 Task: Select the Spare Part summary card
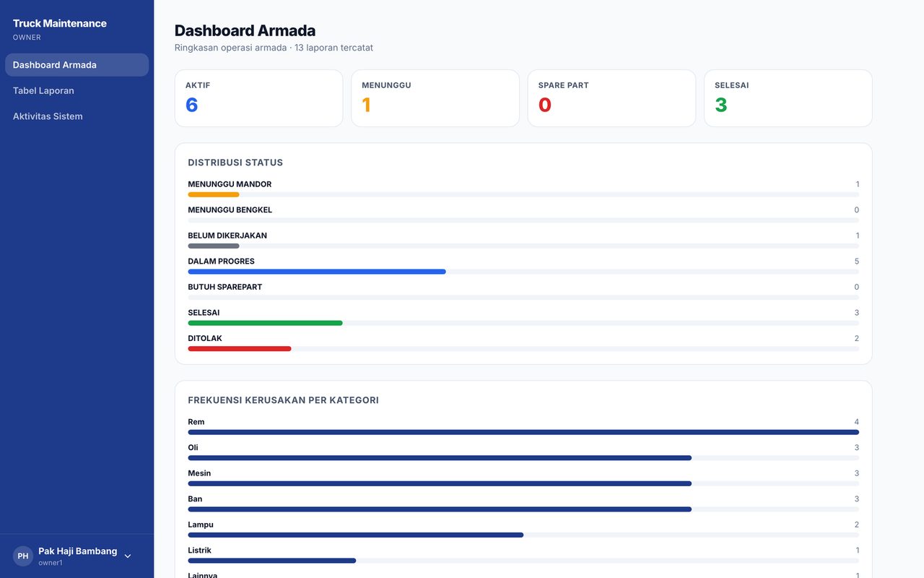click(611, 98)
